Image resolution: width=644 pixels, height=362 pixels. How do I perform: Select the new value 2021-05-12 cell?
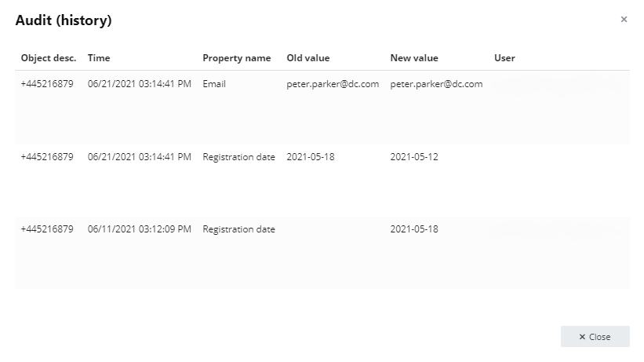point(414,157)
